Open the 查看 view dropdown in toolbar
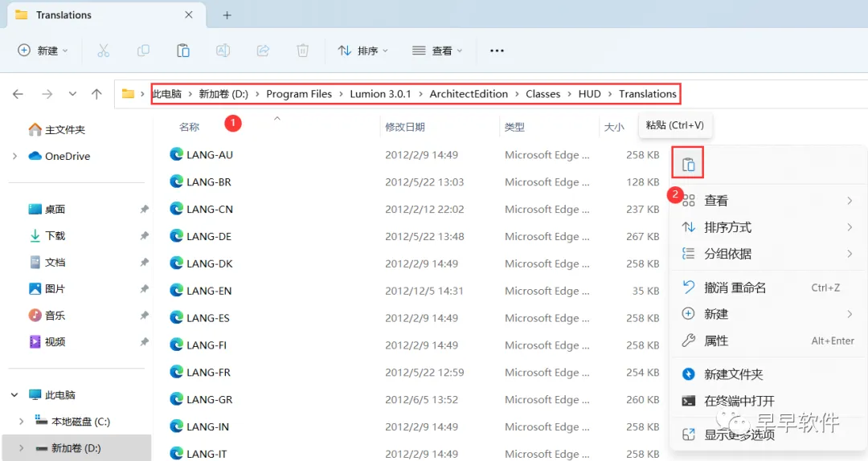 tap(437, 51)
